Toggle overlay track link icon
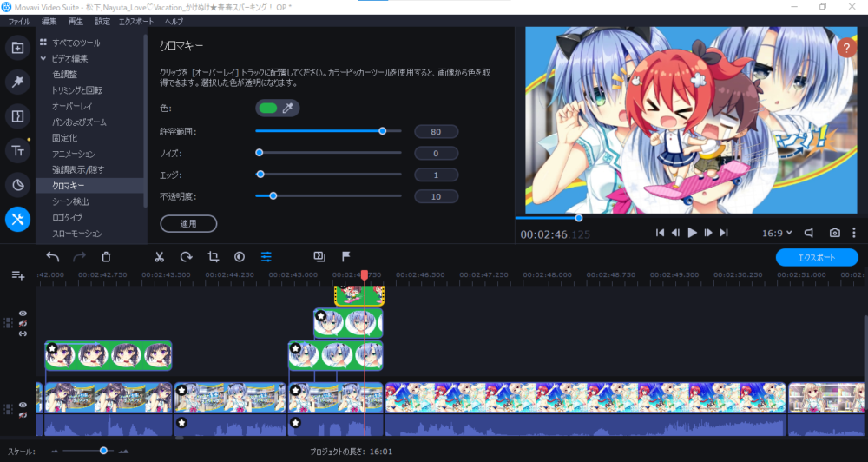Viewport: 868px width, 462px height. [23, 333]
